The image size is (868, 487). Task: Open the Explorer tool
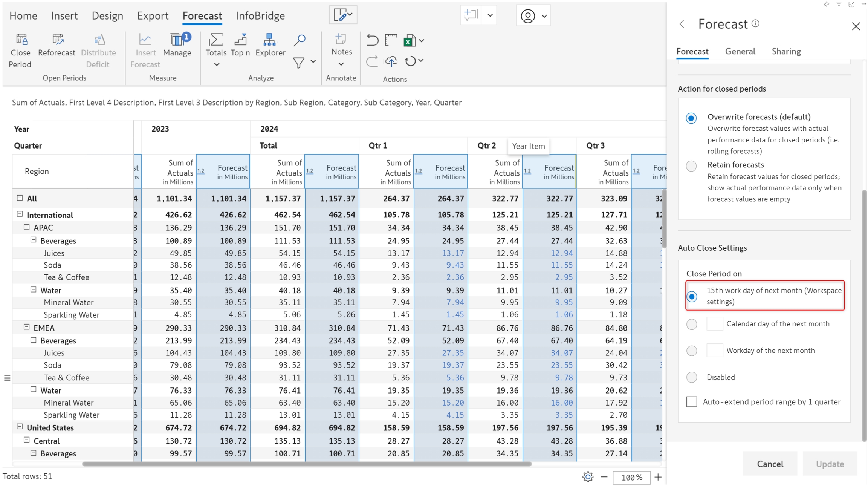click(270, 40)
